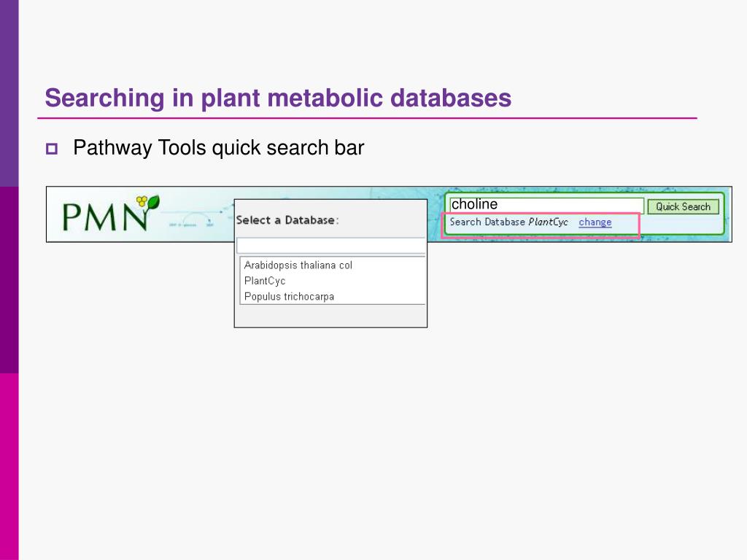This screenshot has height=560, width=747.
Task: Click the search field containing choline
Action: pos(546,205)
